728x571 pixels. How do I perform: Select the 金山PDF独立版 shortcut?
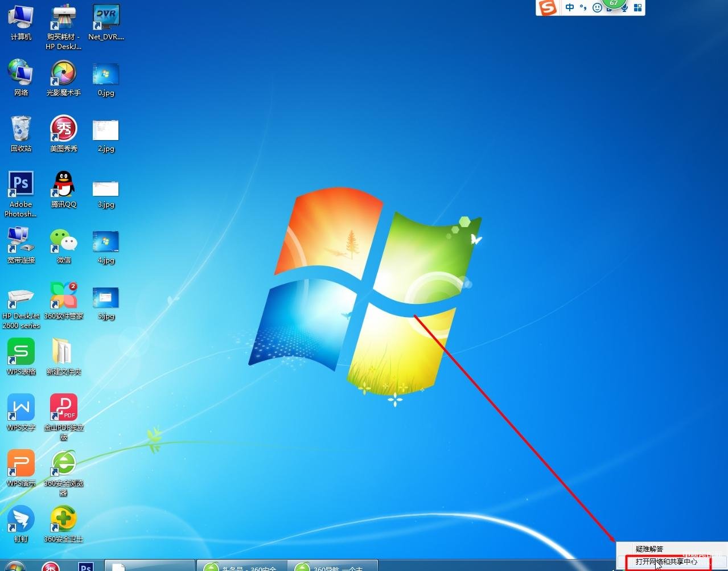point(63,417)
